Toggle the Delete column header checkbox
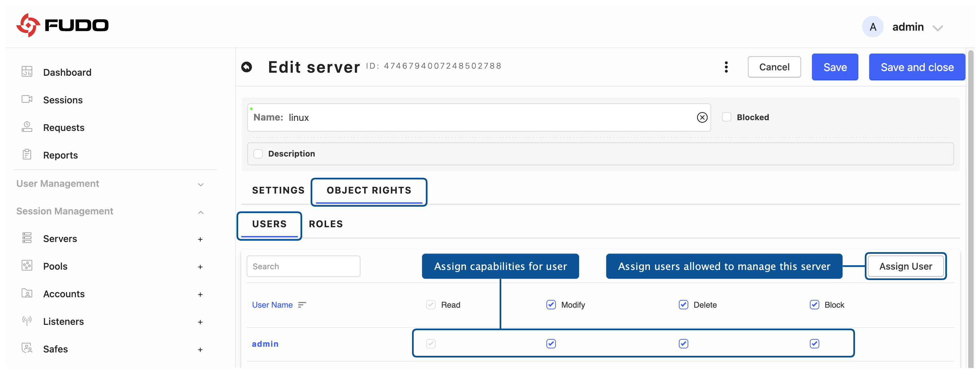Screen dimensions: 980x376 coord(683,305)
